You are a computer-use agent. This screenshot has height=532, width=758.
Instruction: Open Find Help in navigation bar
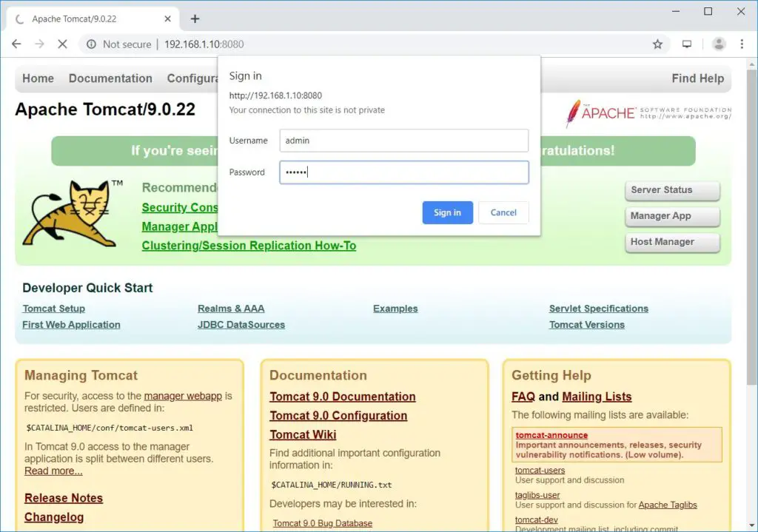(697, 78)
